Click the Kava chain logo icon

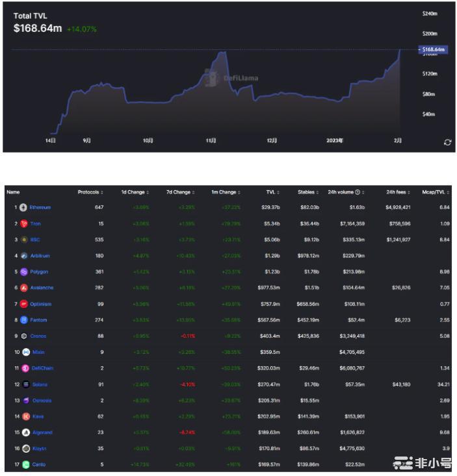point(25,416)
